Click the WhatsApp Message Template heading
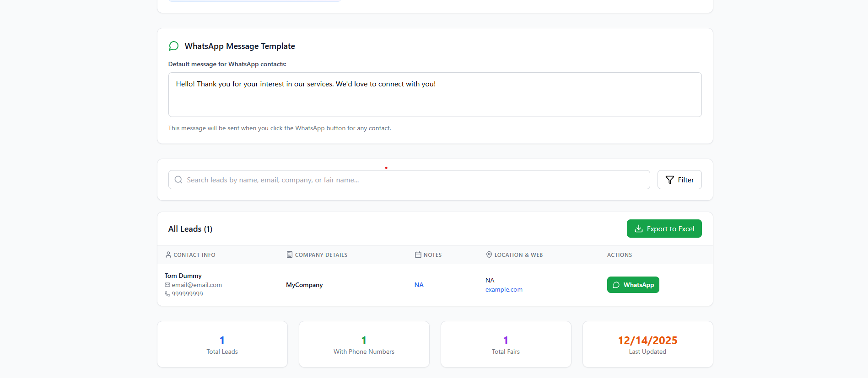868x378 pixels. point(240,46)
